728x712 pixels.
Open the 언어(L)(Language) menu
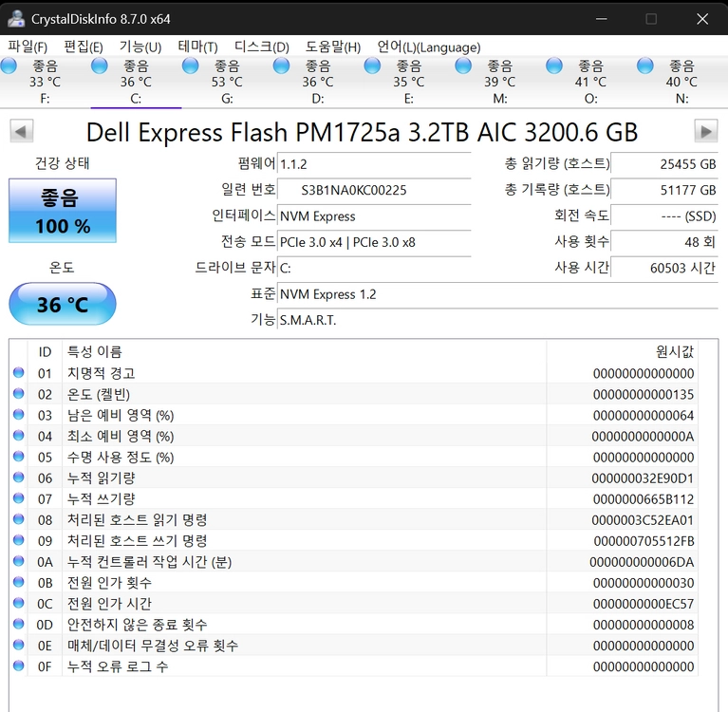point(428,47)
